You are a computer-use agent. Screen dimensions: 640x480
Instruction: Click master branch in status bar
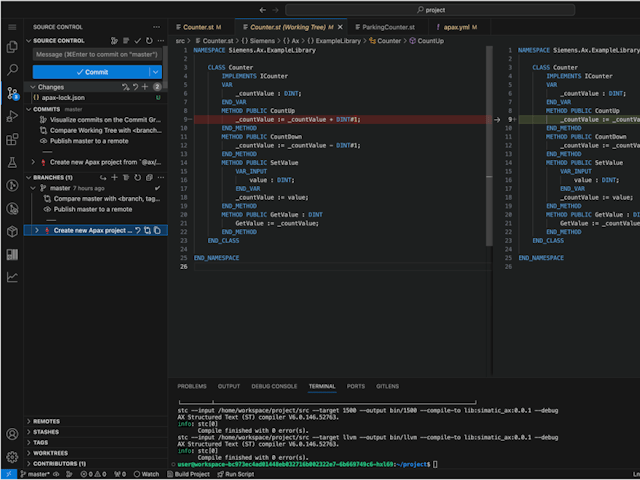tap(35, 474)
